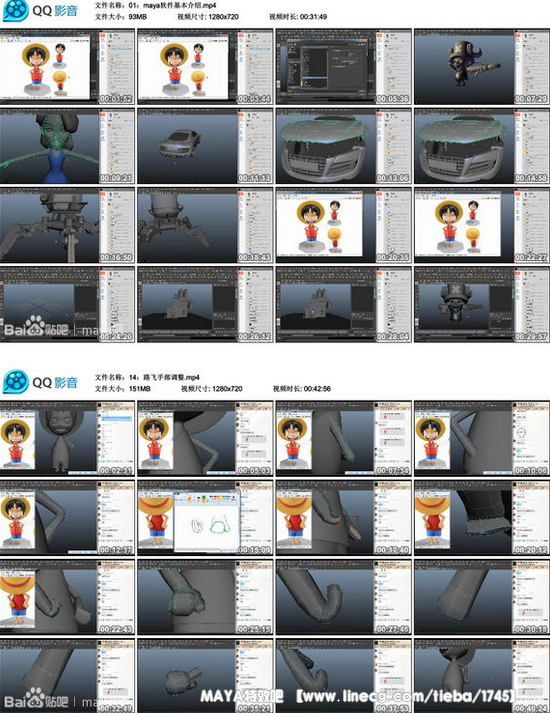Open the Chopper viewport thumbnail at 00:29:57
Image resolution: width=550 pixels, height=713 pixels.
tap(482, 304)
